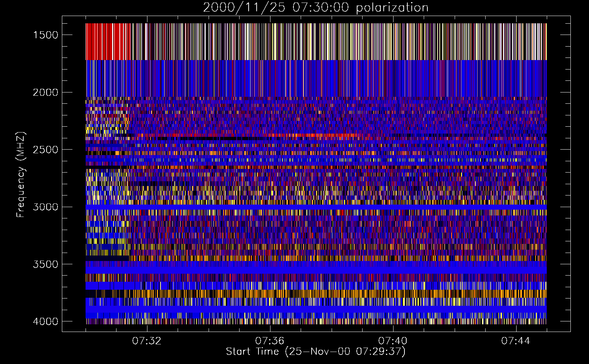Click the 2500 frequency tick label
Viewport: 589px width, 364px height.
tap(46, 150)
